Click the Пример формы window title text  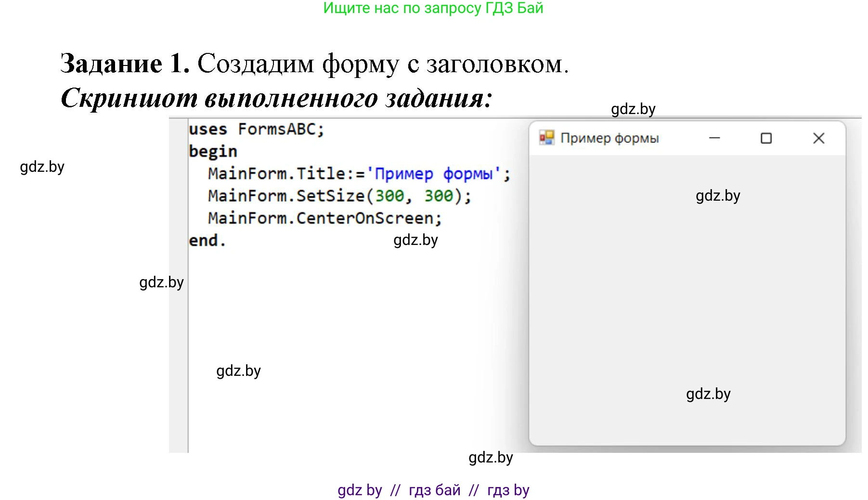pos(609,139)
